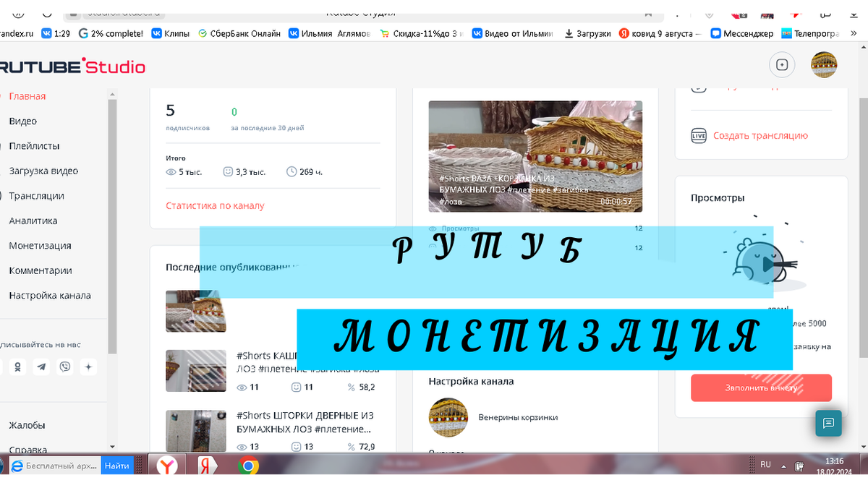Image resolution: width=868 pixels, height=488 pixels.
Task: Open the Клипы VK bookmark
Action: click(171, 33)
